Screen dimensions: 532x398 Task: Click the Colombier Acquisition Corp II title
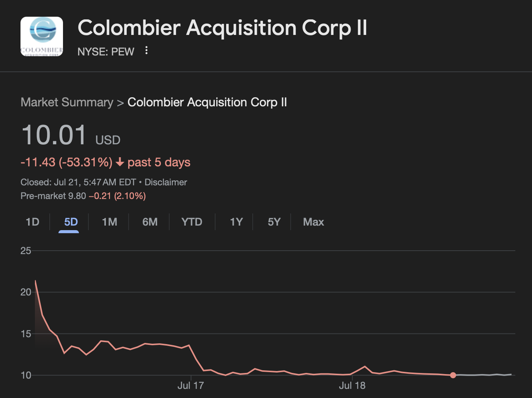point(222,28)
